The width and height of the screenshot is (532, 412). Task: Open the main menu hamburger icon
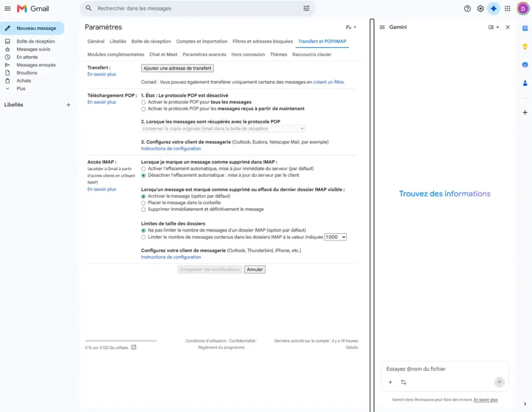[x=7, y=8]
